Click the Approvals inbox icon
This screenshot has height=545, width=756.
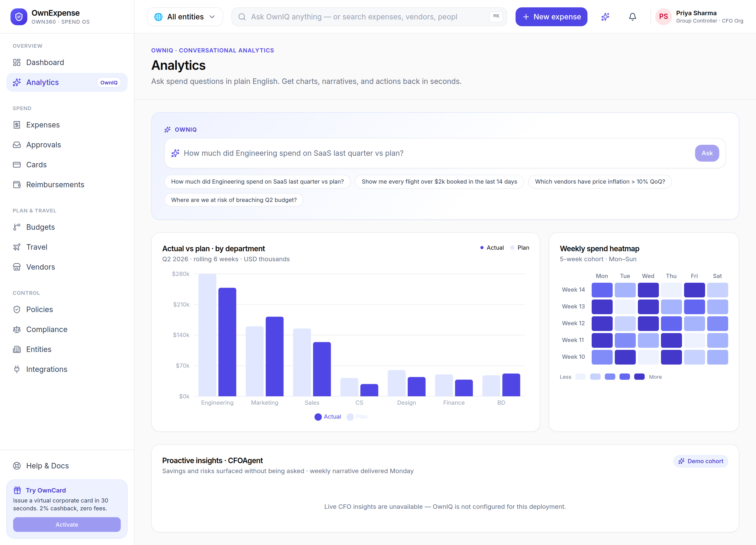(17, 145)
